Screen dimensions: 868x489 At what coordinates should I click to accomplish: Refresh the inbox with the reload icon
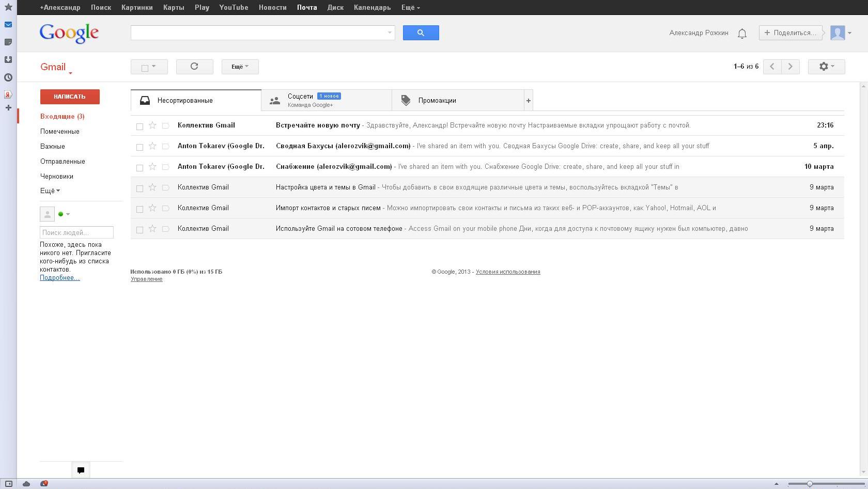tap(194, 66)
